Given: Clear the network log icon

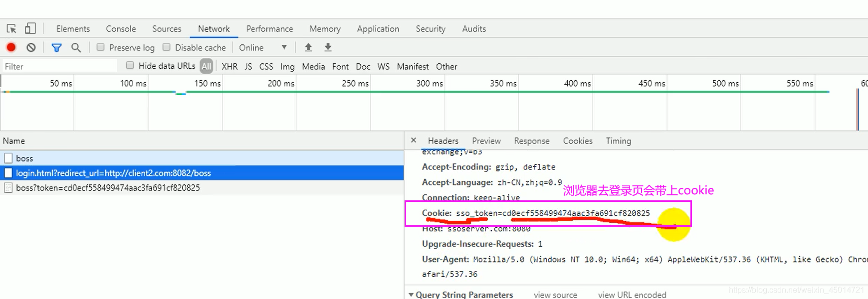Looking at the screenshot, I should click(31, 47).
